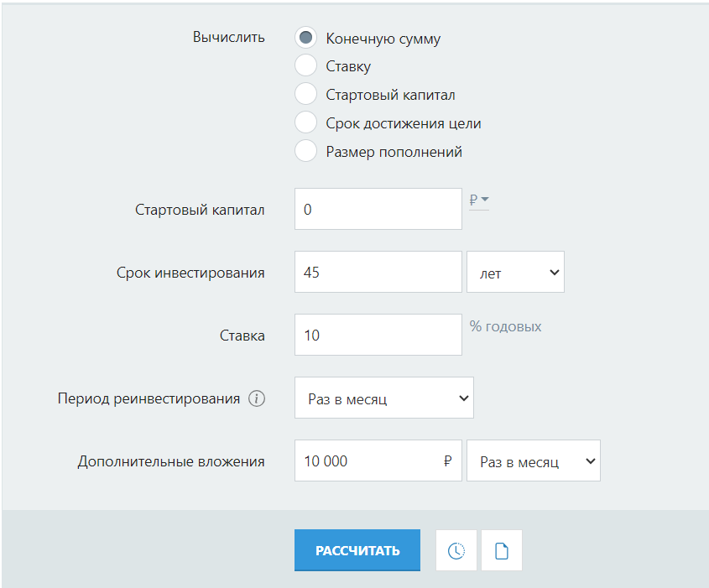Click the 'Дополнительные вложения' amount field

(x=378, y=461)
